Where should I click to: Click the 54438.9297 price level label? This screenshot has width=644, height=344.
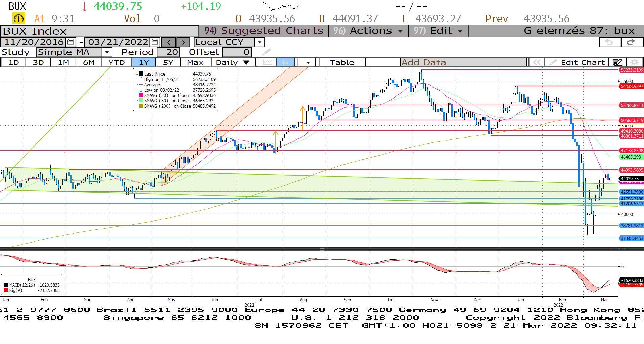[632, 86]
